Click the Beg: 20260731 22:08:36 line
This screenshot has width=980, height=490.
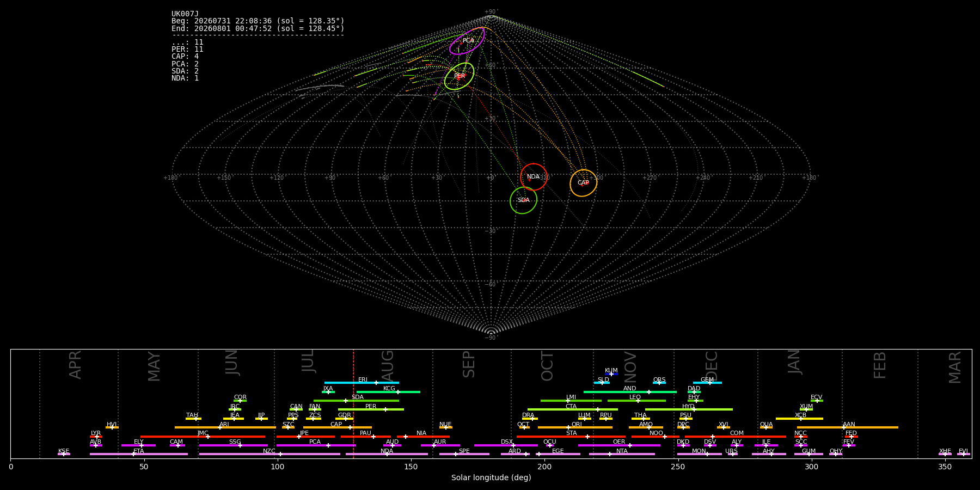[258, 21]
